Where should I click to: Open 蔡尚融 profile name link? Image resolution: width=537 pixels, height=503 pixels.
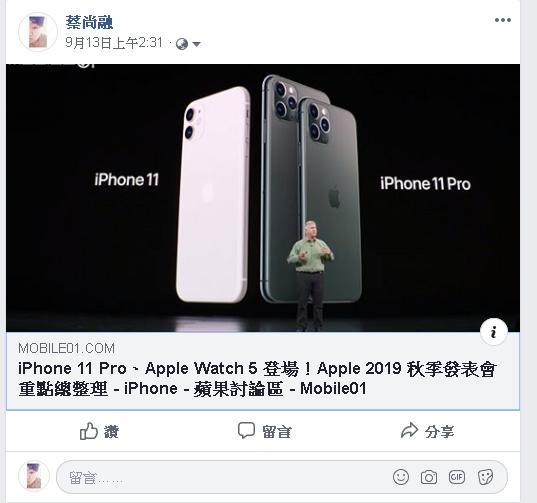point(89,23)
